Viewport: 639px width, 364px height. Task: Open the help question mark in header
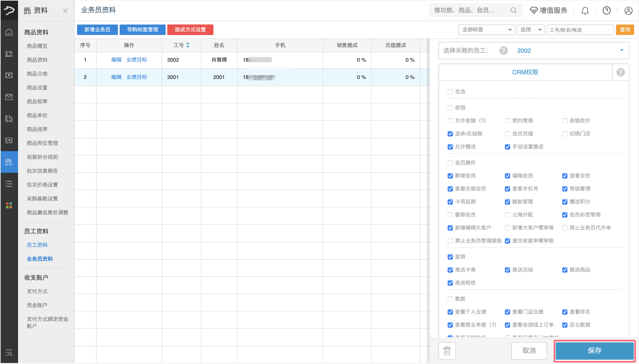[x=606, y=11]
